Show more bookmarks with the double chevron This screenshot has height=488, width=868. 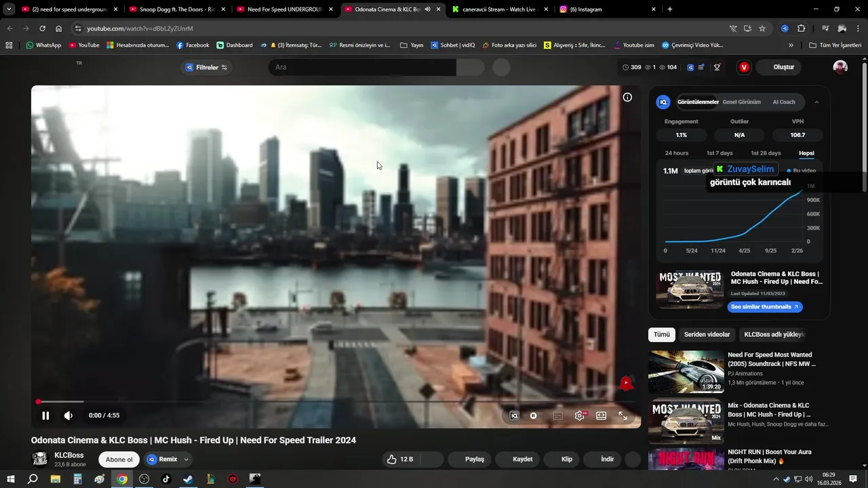pos(791,45)
